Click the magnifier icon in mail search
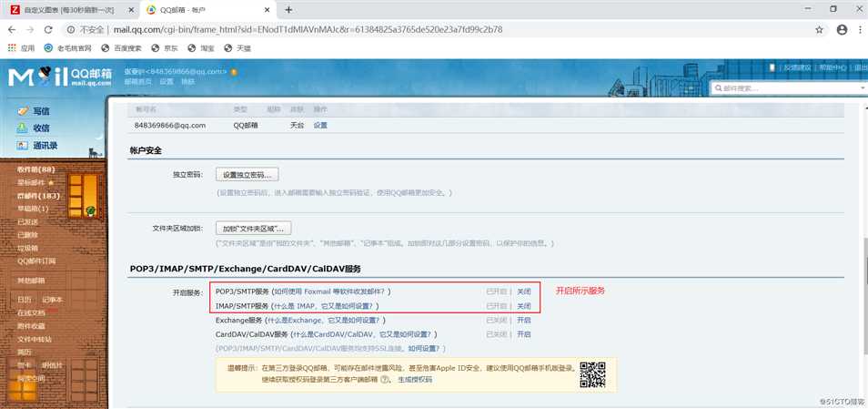Viewport: 868px width, 409px height. (718, 88)
